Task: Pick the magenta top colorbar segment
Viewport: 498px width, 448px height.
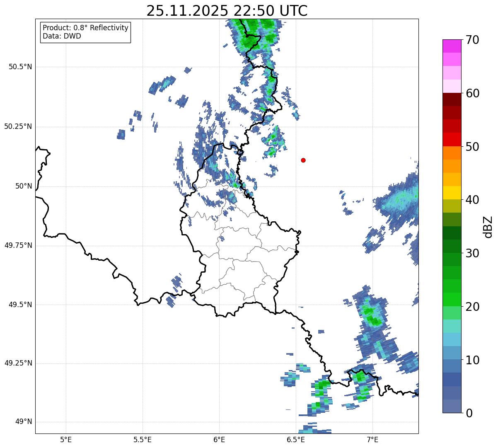Action: click(x=452, y=46)
